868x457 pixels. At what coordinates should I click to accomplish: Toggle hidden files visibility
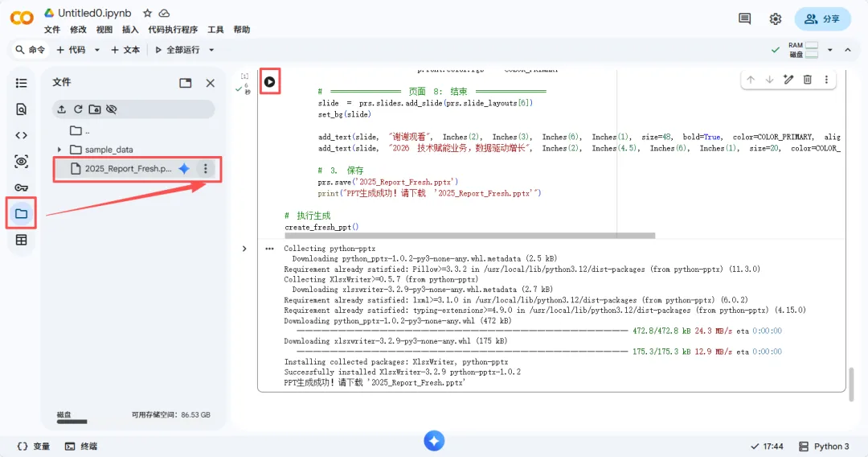tap(111, 109)
